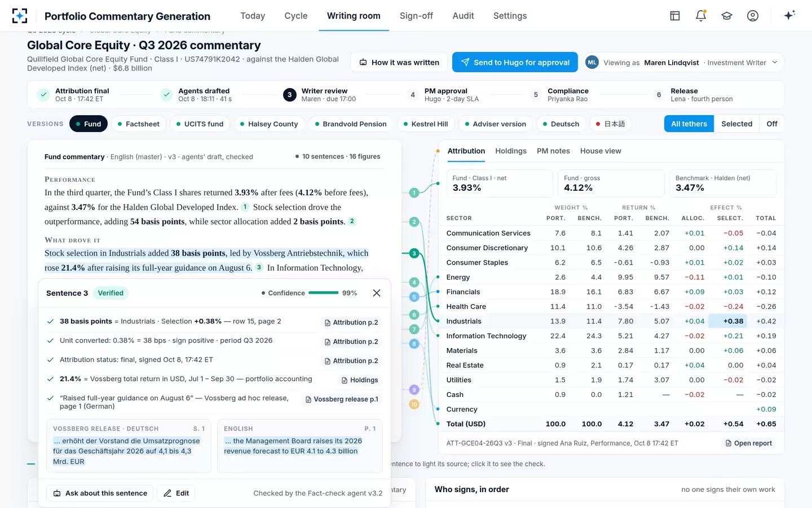This screenshot has width=812, height=508.
Task: Click tether node 3 marker
Action: click(414, 253)
